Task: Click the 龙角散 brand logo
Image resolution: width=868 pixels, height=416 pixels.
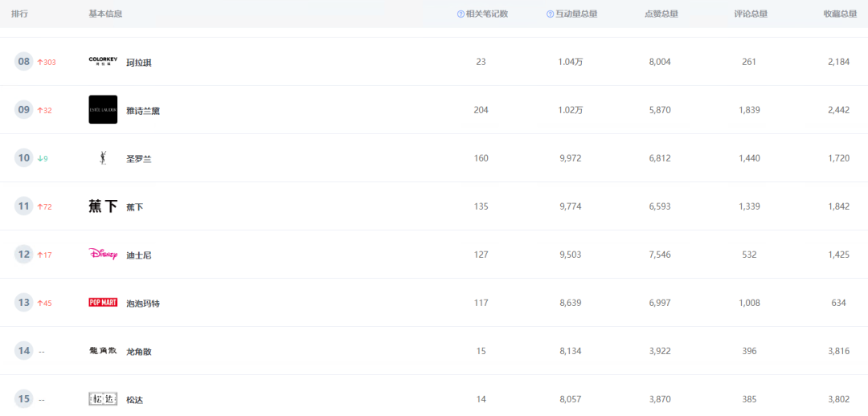Action: [103, 351]
